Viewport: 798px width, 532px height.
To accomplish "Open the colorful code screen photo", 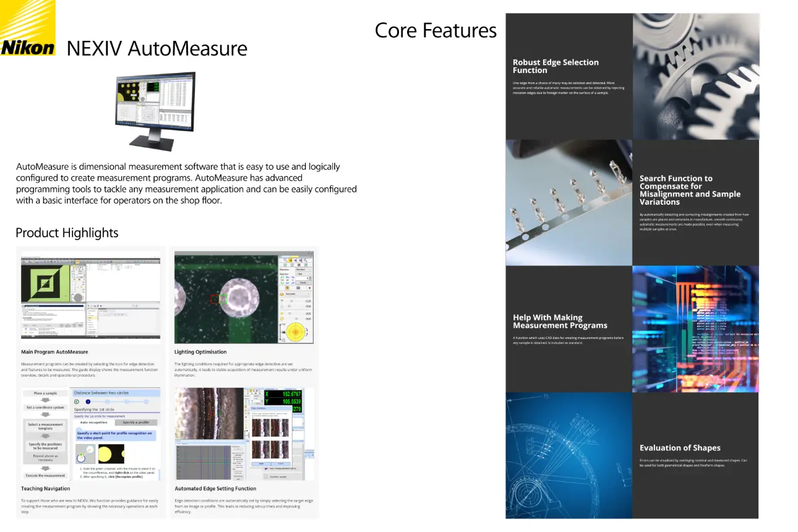I will pyautogui.click(x=695, y=329).
